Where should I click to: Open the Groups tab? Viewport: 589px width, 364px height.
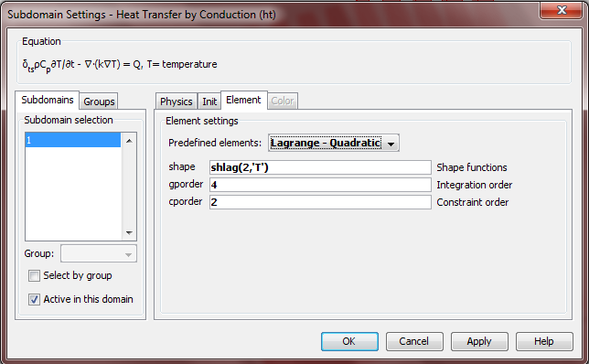[x=99, y=102]
